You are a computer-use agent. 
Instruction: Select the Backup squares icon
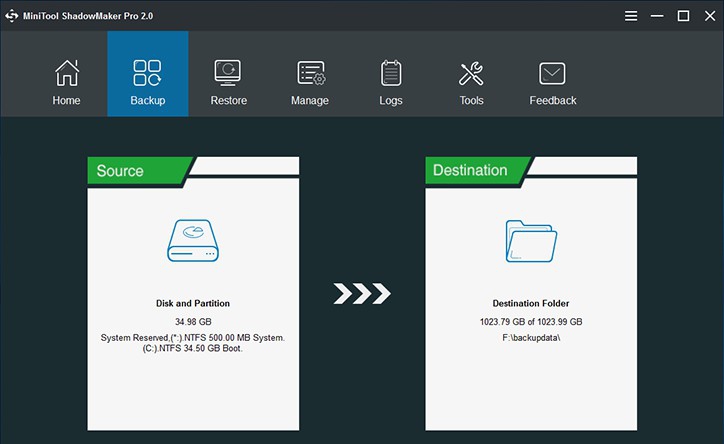pos(147,73)
